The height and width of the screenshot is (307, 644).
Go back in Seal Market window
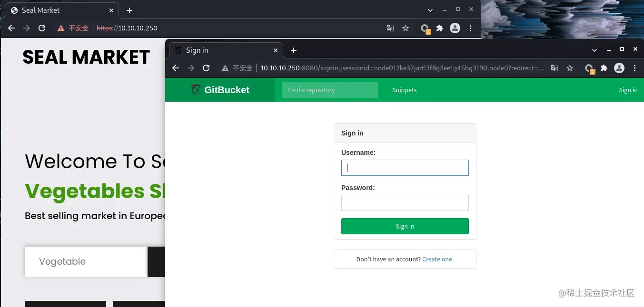tap(11, 29)
